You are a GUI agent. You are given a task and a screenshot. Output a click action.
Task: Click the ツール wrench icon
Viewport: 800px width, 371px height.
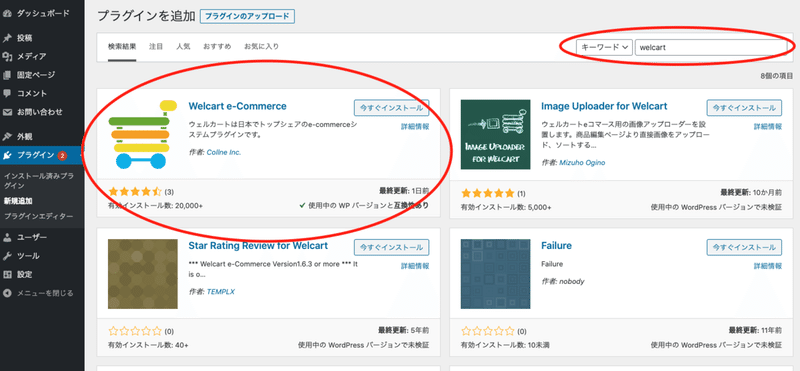click(7, 256)
